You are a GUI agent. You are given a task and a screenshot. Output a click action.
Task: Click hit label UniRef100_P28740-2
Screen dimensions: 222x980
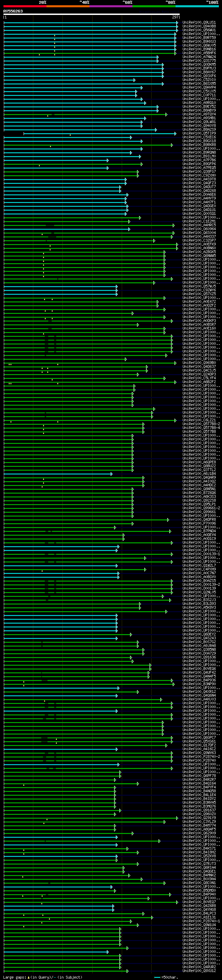tap(201, 757)
